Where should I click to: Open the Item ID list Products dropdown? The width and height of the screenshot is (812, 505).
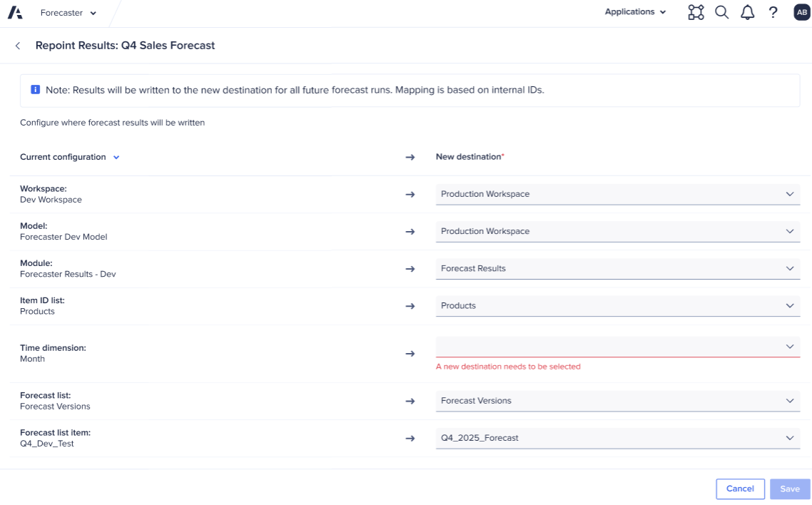(x=617, y=305)
